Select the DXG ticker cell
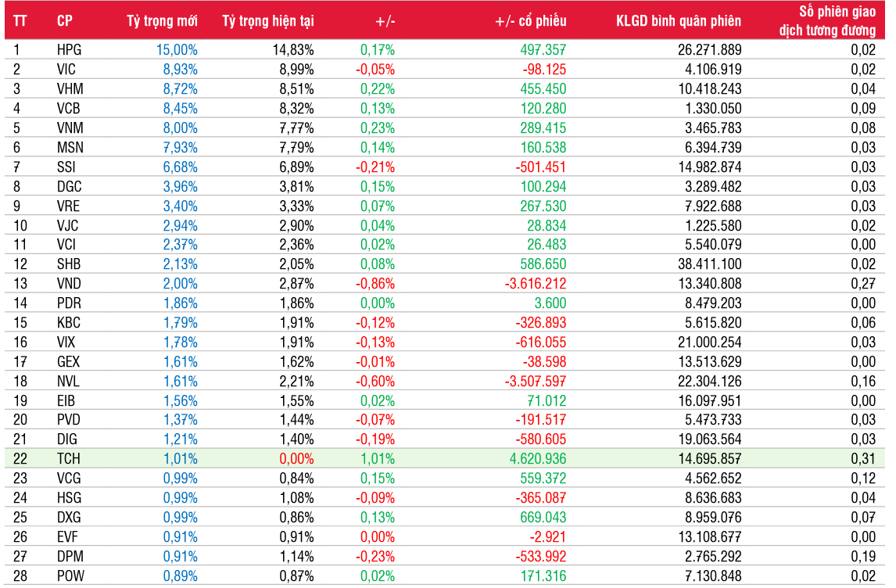 click(69, 518)
